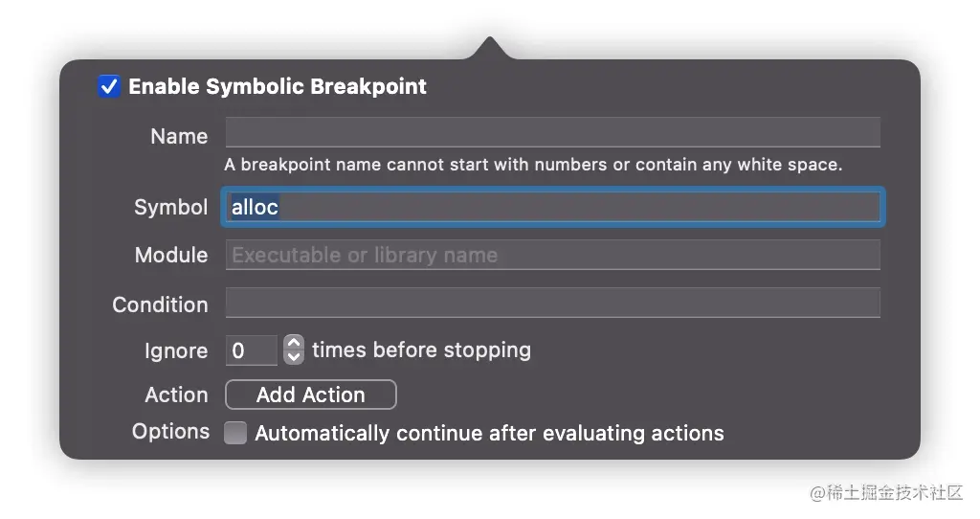
Task: Click the breakpoint name hint text
Action: tap(533, 165)
